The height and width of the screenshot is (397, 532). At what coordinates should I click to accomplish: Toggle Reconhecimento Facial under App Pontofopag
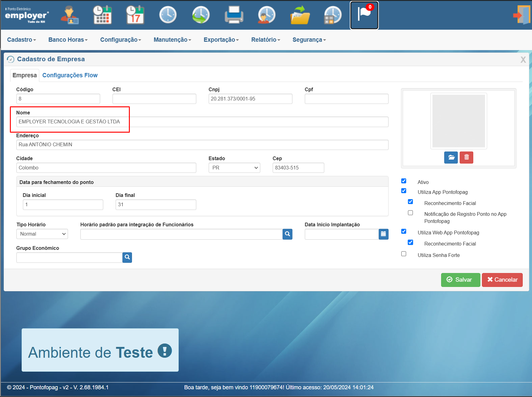pyautogui.click(x=411, y=202)
